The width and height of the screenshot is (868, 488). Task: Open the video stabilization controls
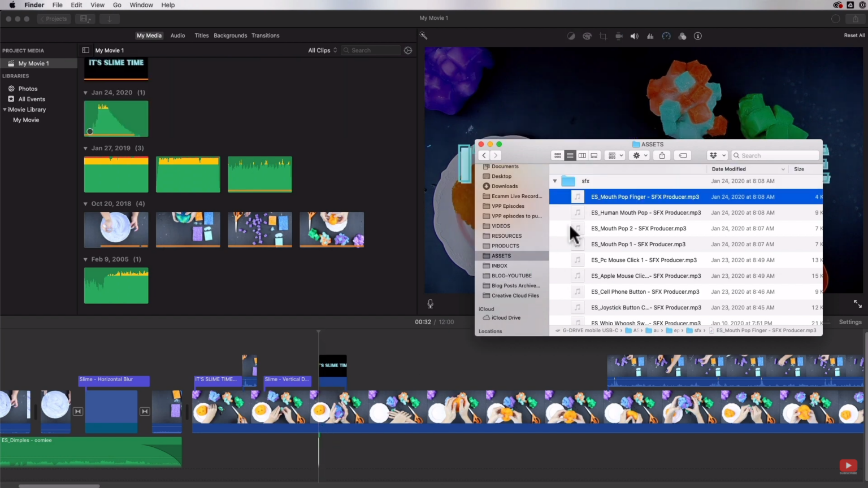619,36
